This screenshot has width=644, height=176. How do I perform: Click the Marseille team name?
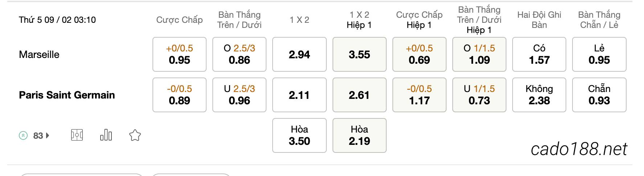[39, 55]
